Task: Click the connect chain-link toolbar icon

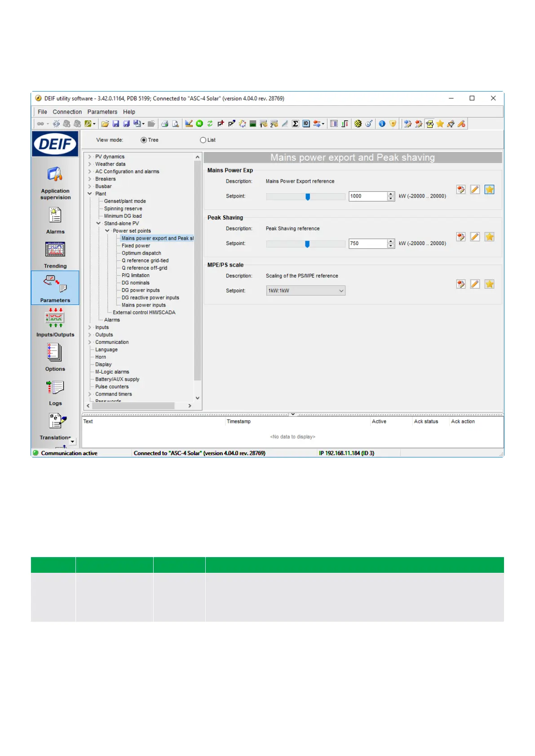Action: [x=40, y=124]
